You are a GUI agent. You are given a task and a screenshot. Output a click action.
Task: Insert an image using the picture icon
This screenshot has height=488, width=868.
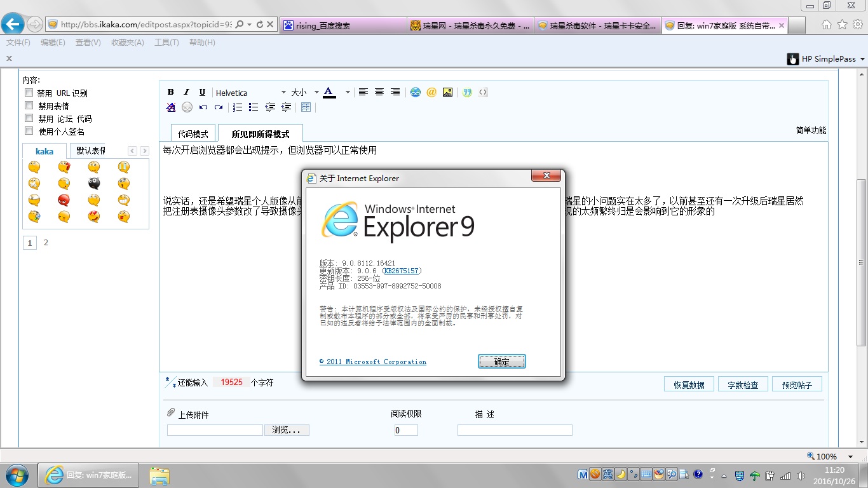point(448,92)
